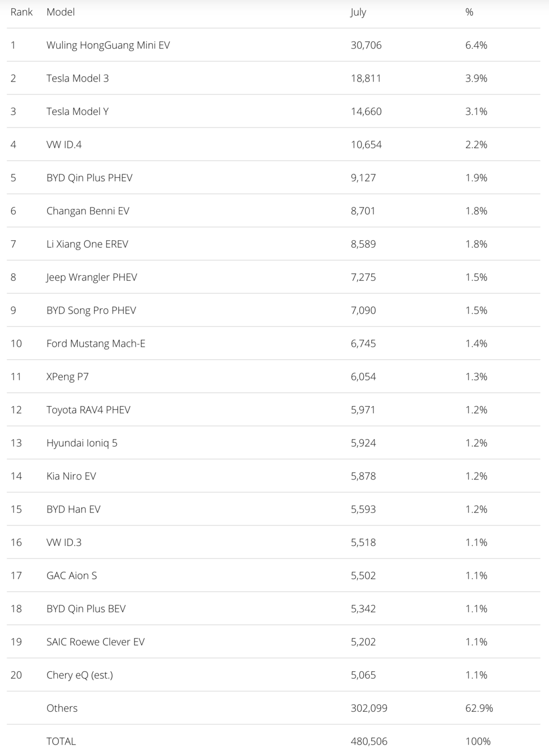Click the % column header
The image size is (549, 756).
click(x=469, y=12)
